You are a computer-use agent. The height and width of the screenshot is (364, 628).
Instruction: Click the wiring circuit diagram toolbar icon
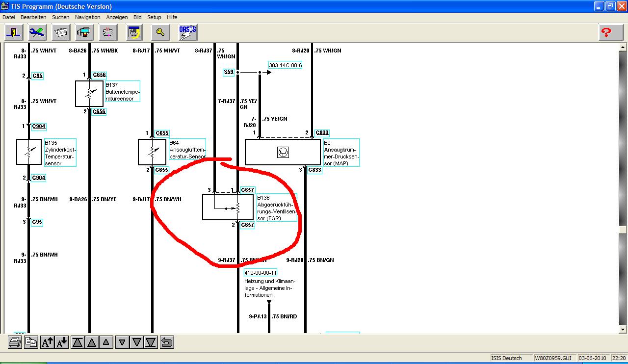[108, 32]
